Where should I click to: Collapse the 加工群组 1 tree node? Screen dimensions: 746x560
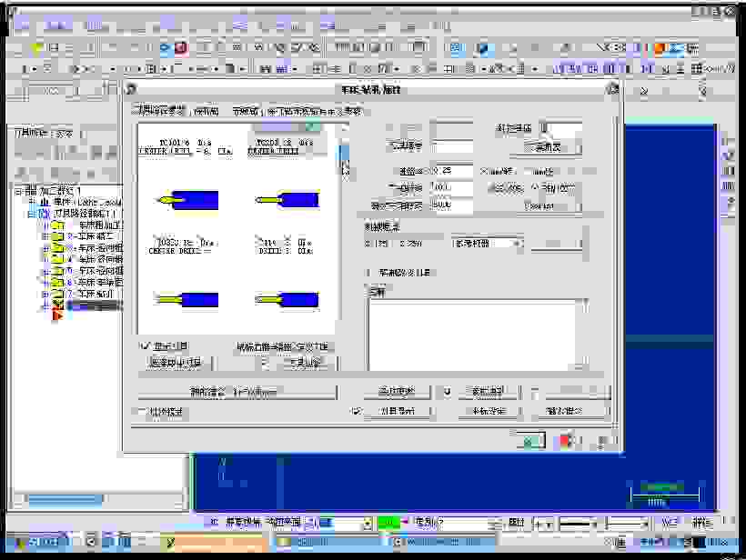(18, 191)
